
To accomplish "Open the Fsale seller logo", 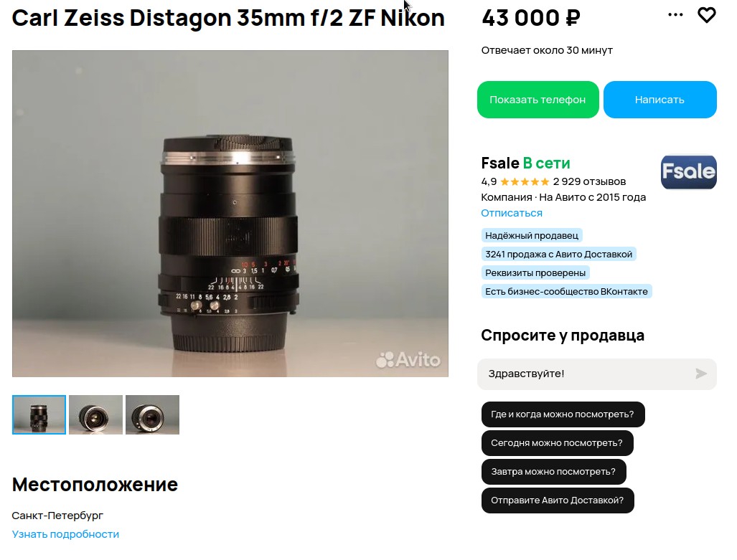I will (x=689, y=172).
